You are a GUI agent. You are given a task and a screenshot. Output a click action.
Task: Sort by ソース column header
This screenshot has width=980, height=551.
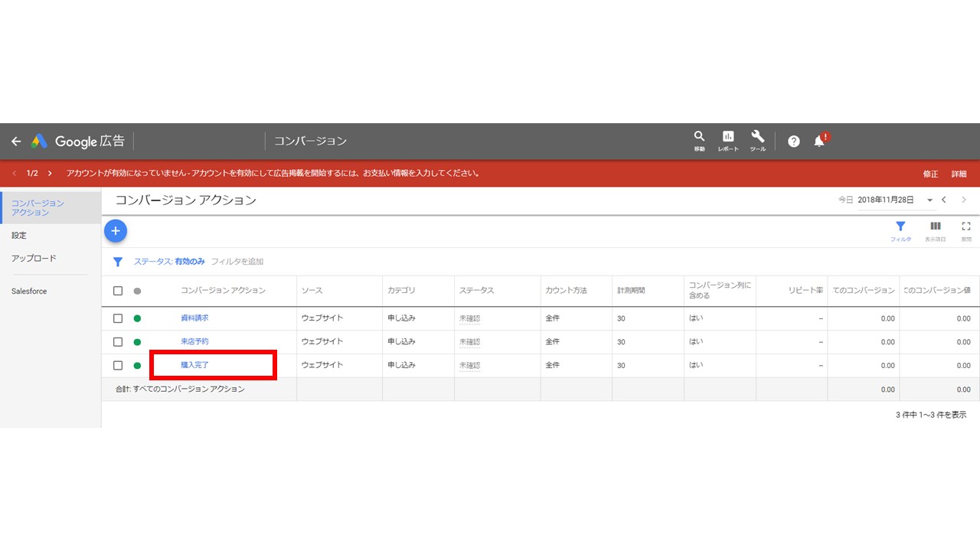click(312, 291)
